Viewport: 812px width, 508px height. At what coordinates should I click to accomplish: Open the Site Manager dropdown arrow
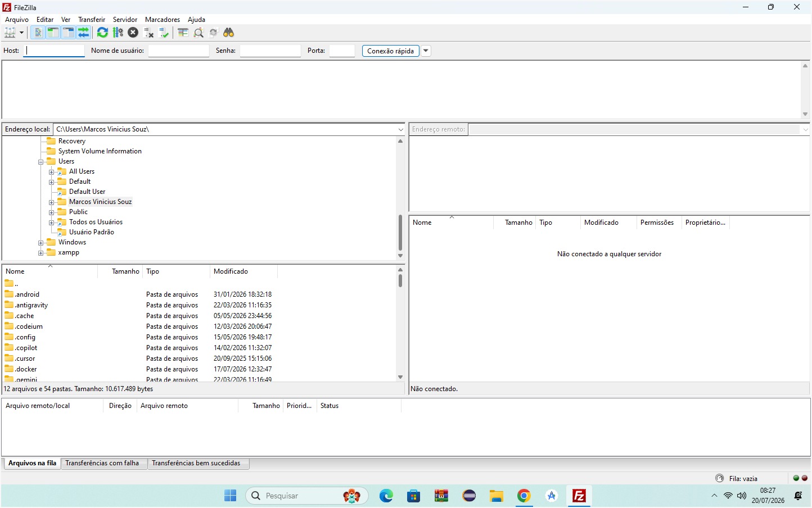pos(21,33)
